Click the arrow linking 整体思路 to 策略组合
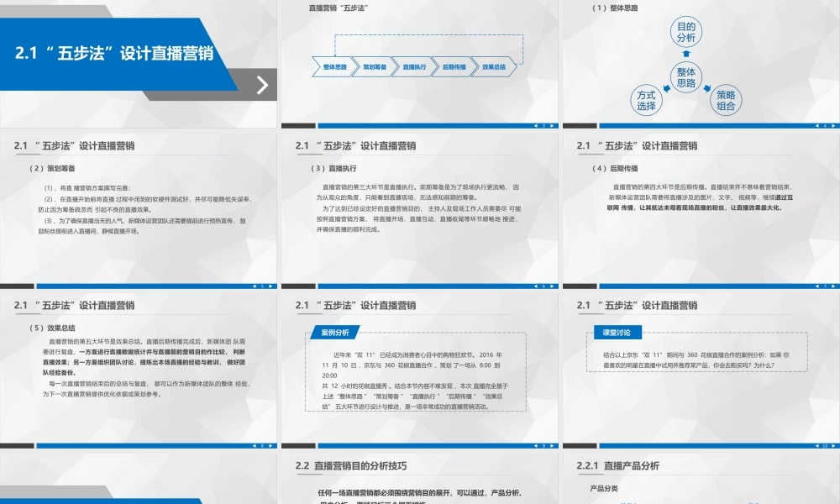Screen dimensions: 840x504 tap(706, 88)
